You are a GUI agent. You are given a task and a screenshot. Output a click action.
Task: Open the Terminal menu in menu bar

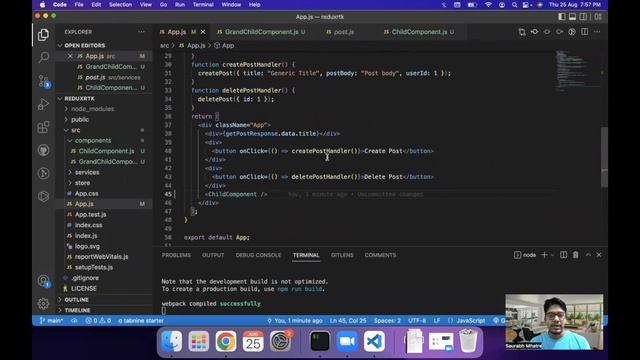coord(203,5)
